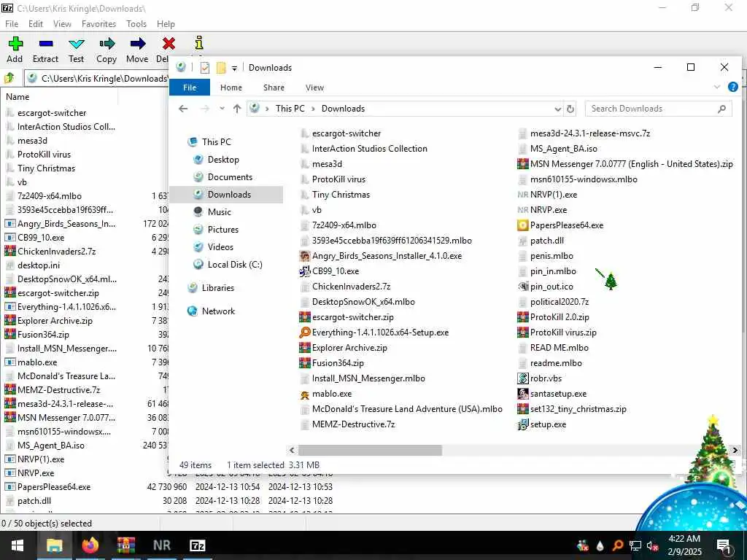Select CB99_10.exe file in Explorer
The height and width of the screenshot is (560, 747).
pyautogui.click(x=329, y=271)
